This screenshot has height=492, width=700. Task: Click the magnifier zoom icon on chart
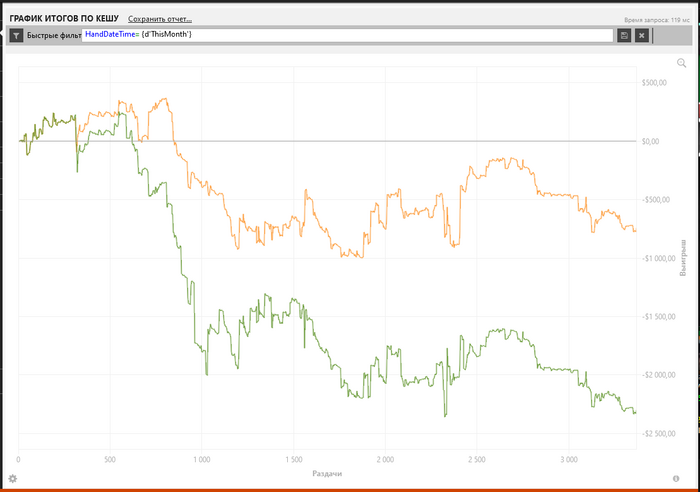(681, 63)
